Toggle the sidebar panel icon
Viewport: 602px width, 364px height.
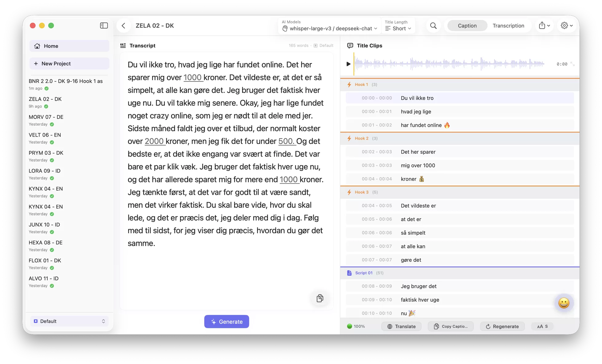pos(104,25)
